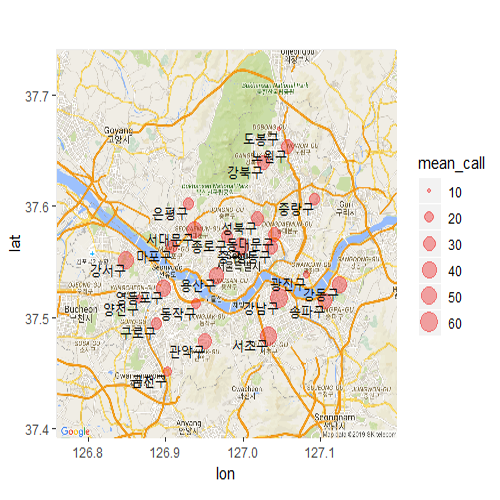Click the 노원구 district label
Viewport: 500px width, 500px height.
pos(269,156)
